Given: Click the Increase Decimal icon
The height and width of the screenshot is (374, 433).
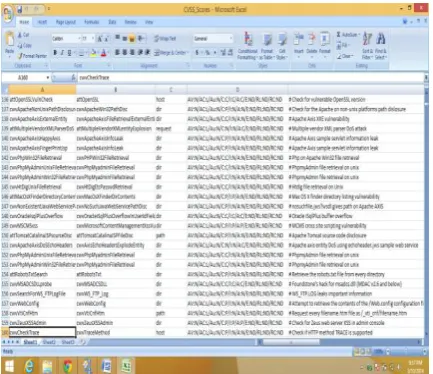Looking at the screenshot, I should (x=223, y=53).
